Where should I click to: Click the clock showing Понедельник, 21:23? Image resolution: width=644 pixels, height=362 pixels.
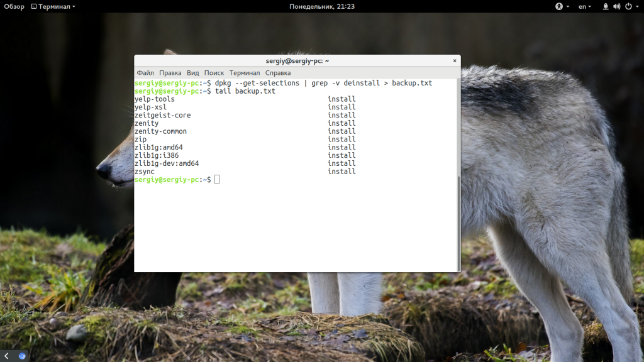coord(322,6)
